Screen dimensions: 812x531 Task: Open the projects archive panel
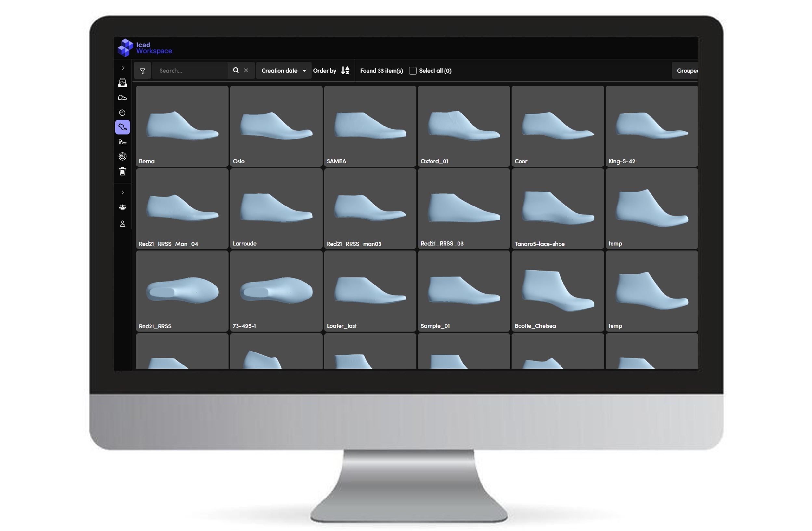pos(123,82)
